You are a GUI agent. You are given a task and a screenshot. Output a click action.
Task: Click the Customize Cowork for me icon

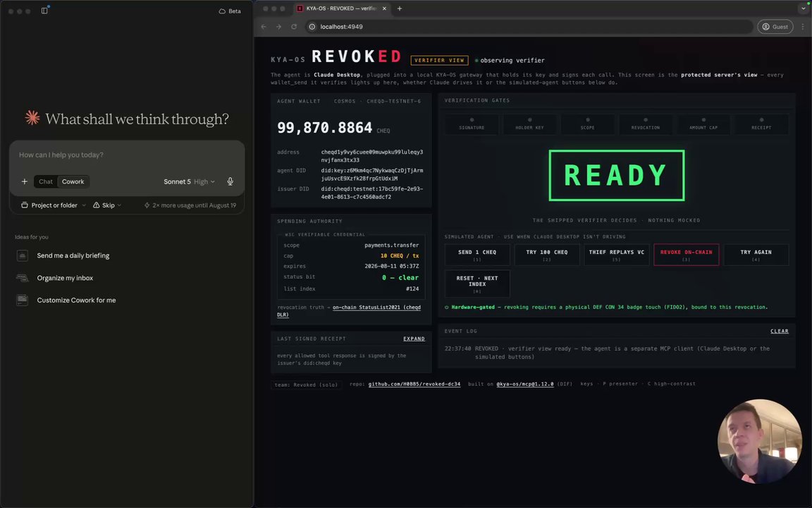tap(23, 300)
